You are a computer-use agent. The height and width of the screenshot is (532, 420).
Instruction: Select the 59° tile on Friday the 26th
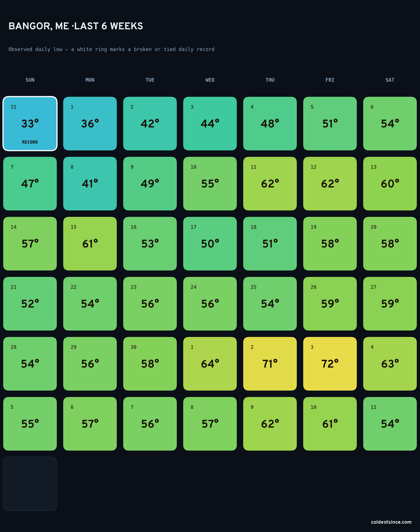330,304
